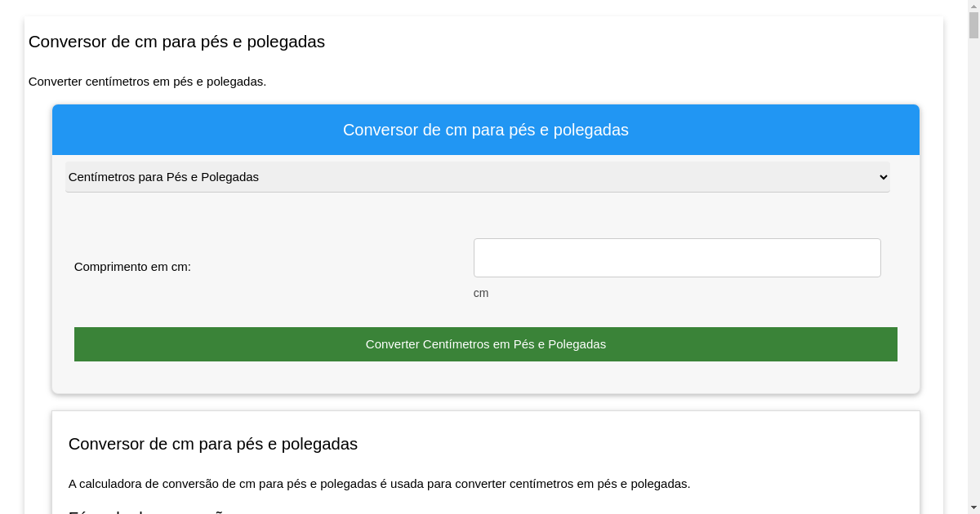Select the page title Conversor de cm para pés e polegadas
Image resolution: width=980 pixels, height=514 pixels.
177,42
